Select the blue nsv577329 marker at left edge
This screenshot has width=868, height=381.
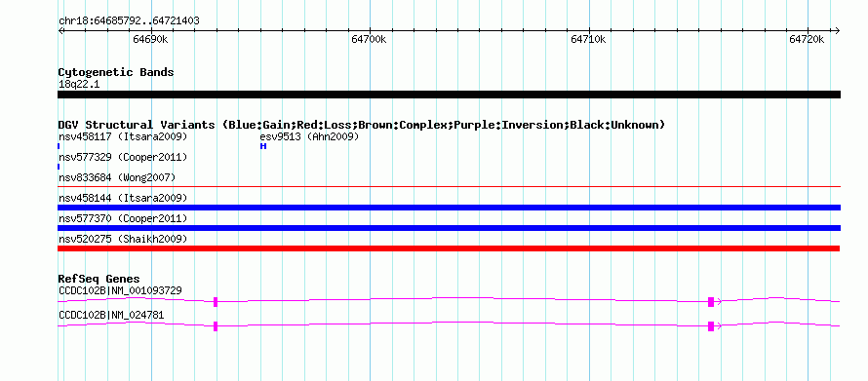(59, 167)
